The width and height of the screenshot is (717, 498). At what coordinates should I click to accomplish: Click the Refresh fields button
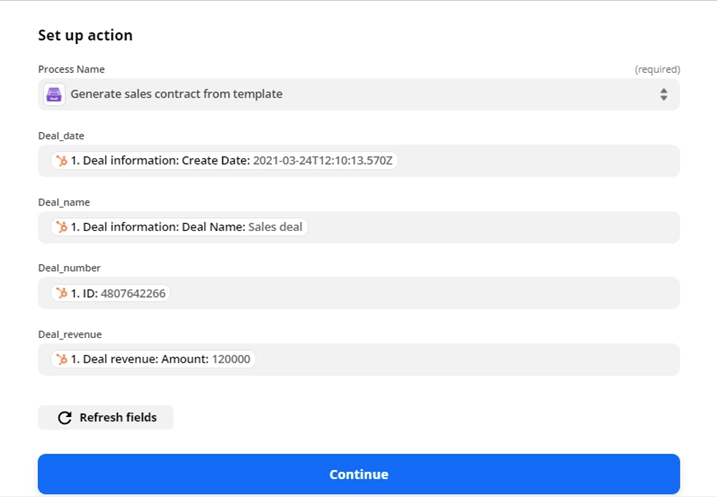[x=106, y=418]
